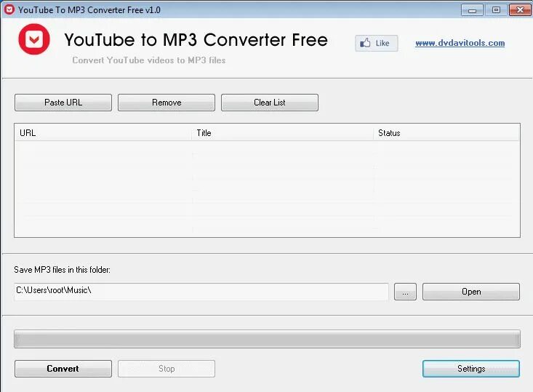Click the "Save MP3 files in this folder:" label

click(x=63, y=270)
